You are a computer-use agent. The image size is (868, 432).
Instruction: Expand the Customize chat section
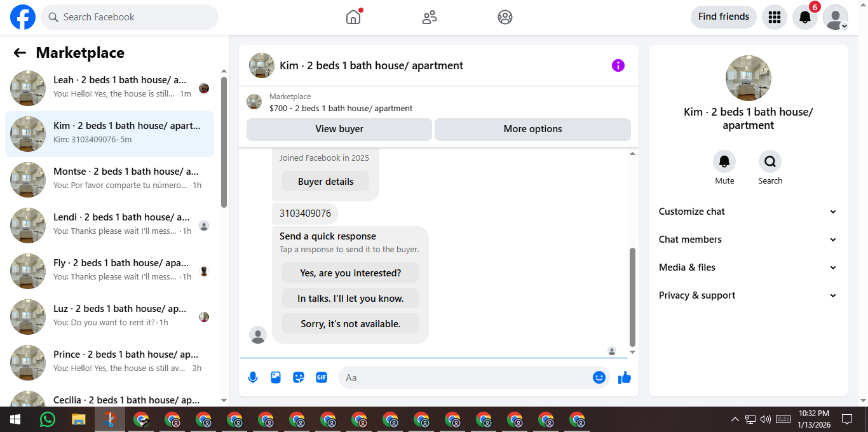[x=748, y=212]
